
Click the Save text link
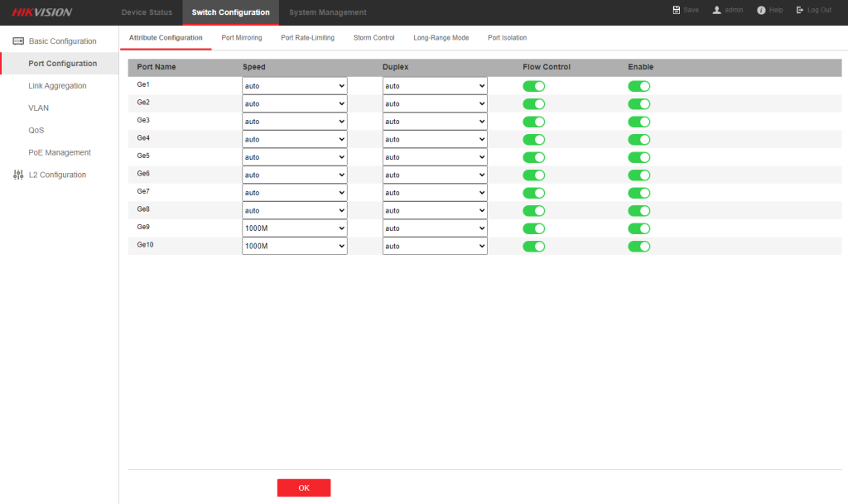691,10
